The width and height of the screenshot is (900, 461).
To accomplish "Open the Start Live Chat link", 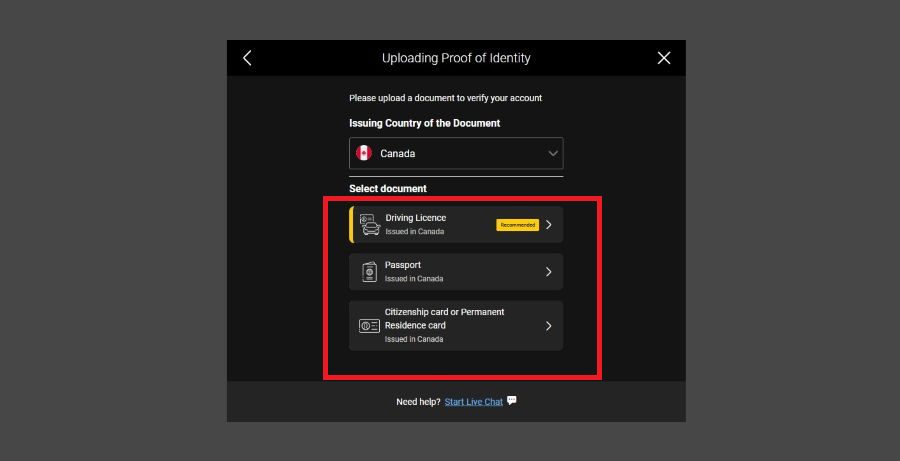I will (x=474, y=402).
